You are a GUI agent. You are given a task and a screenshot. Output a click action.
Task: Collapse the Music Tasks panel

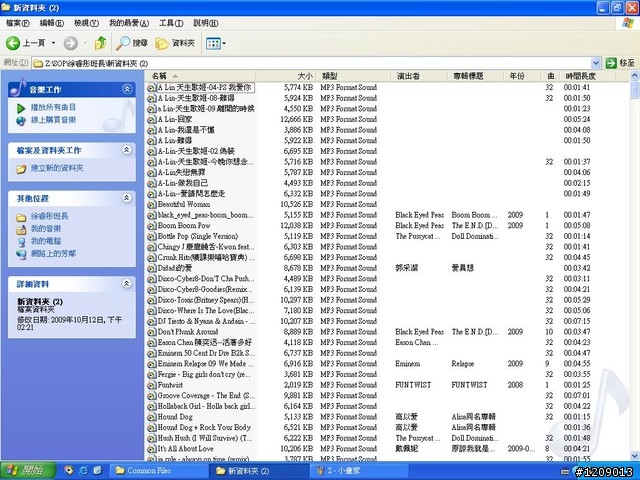tap(127, 89)
